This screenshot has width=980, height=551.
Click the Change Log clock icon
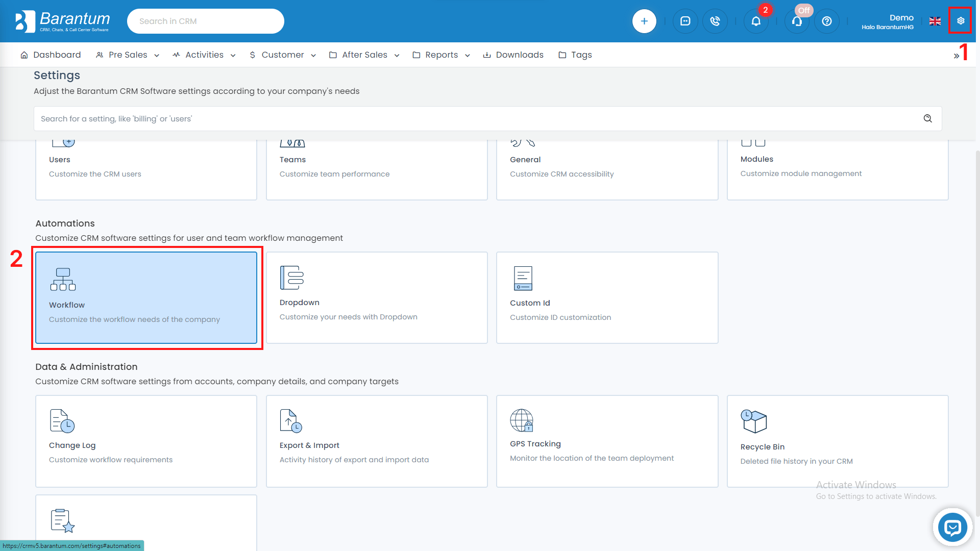pyautogui.click(x=62, y=421)
